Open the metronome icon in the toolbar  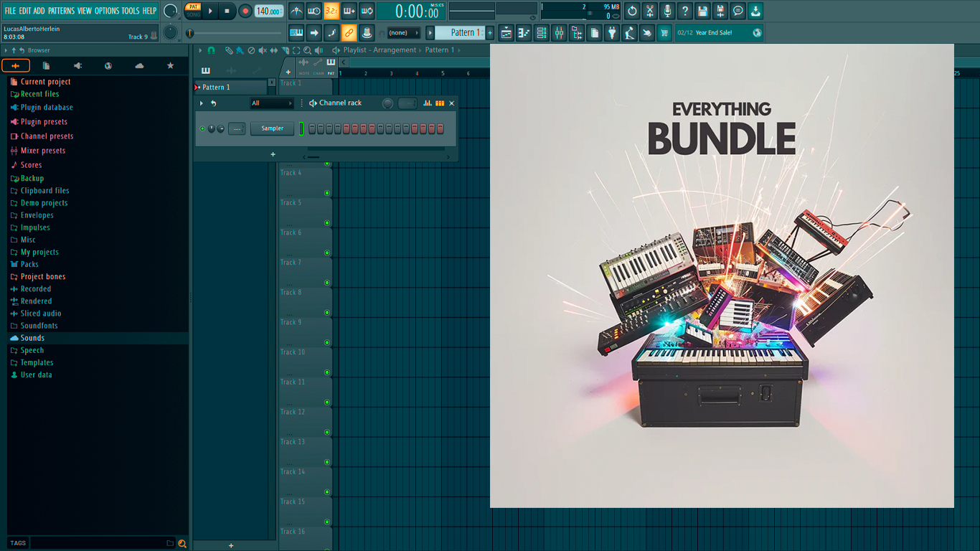point(296,11)
